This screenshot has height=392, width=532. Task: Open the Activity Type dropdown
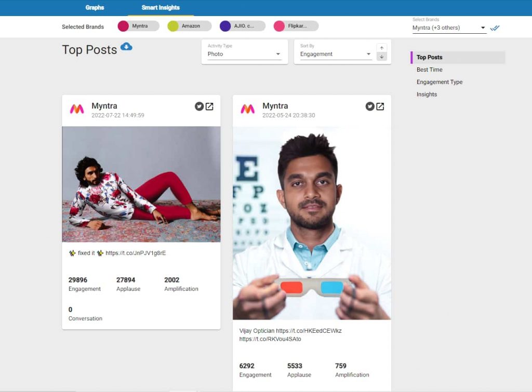[244, 54]
